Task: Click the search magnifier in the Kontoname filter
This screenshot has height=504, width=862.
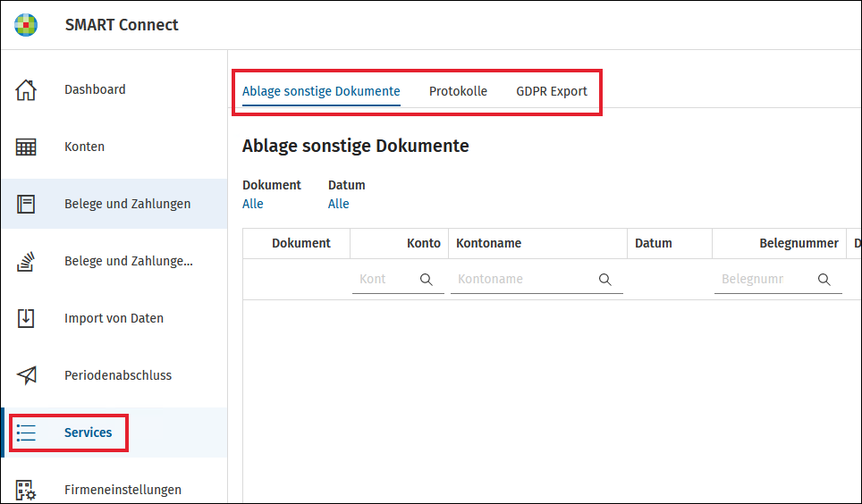Action: [x=605, y=279]
